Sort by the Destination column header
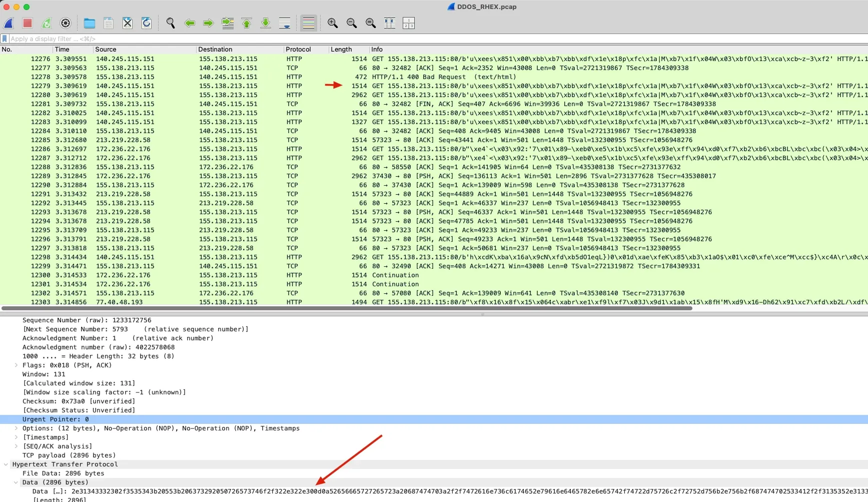This screenshot has height=502, width=868. pos(240,50)
